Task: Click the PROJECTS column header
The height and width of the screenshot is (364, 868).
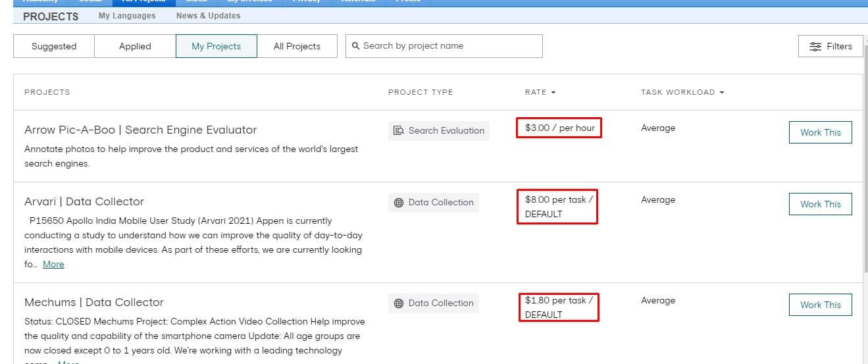Action: point(47,92)
